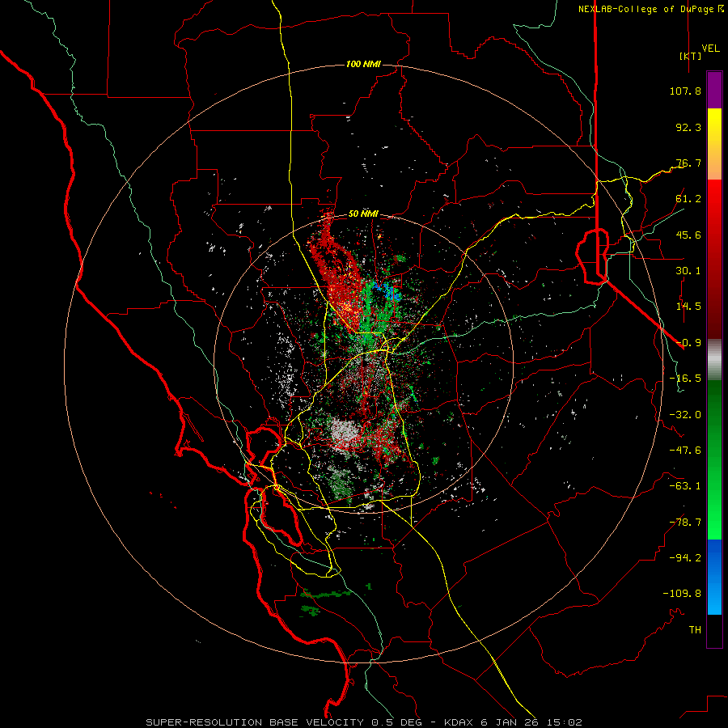Click the 50 NMI range ring label
Image resolution: width=728 pixels, height=728 pixels.
click(363, 214)
